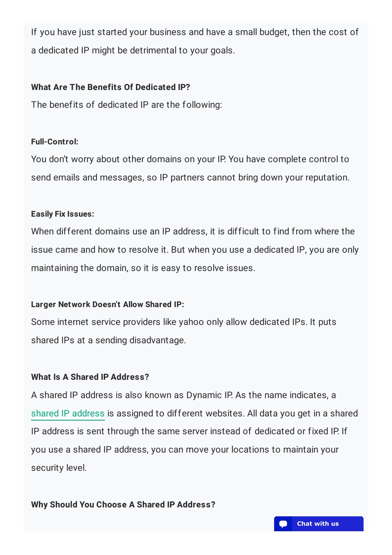Screen dimensions: 392x555
Task: Click the Easily Fix Issues heading
Action: [x=62, y=214]
